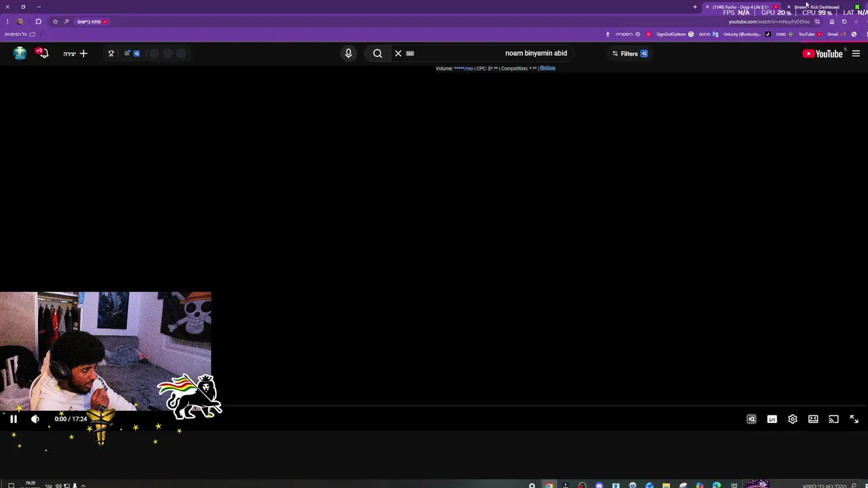Open the vidIQ icon in player controls
868x488 pixels.
click(x=751, y=419)
